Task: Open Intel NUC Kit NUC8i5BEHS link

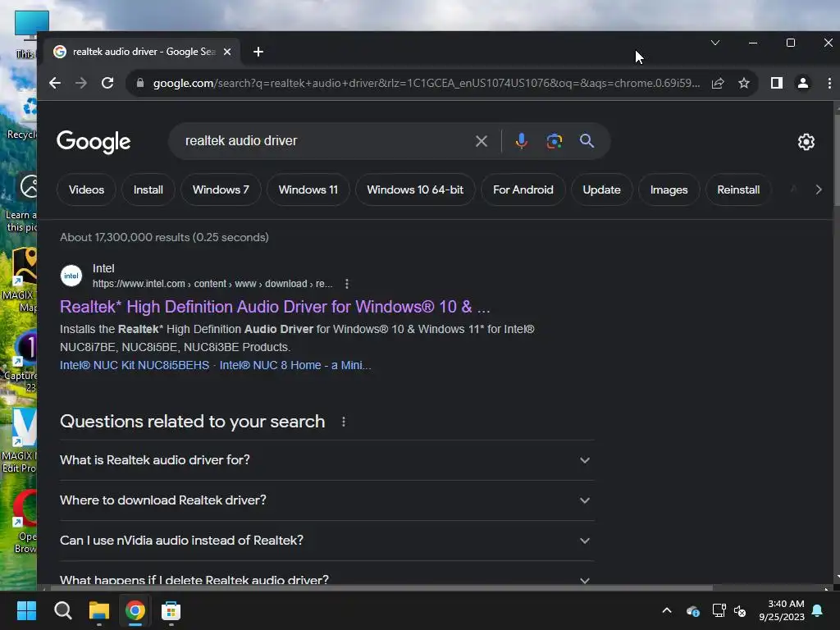Action: pyautogui.click(x=135, y=365)
